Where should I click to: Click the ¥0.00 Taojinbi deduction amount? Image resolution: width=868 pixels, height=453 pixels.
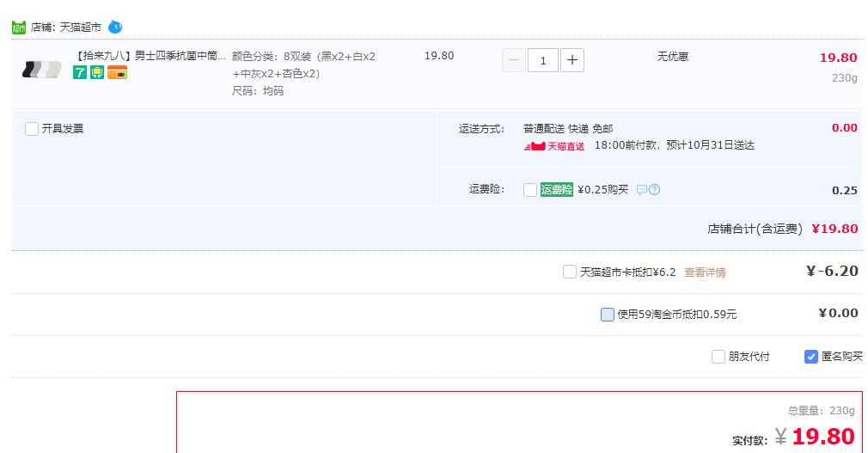tap(838, 314)
